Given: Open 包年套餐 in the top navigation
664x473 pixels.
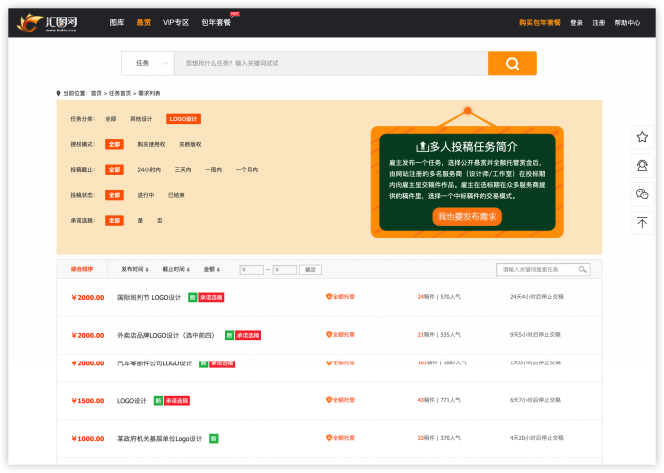Looking at the screenshot, I should (x=216, y=22).
